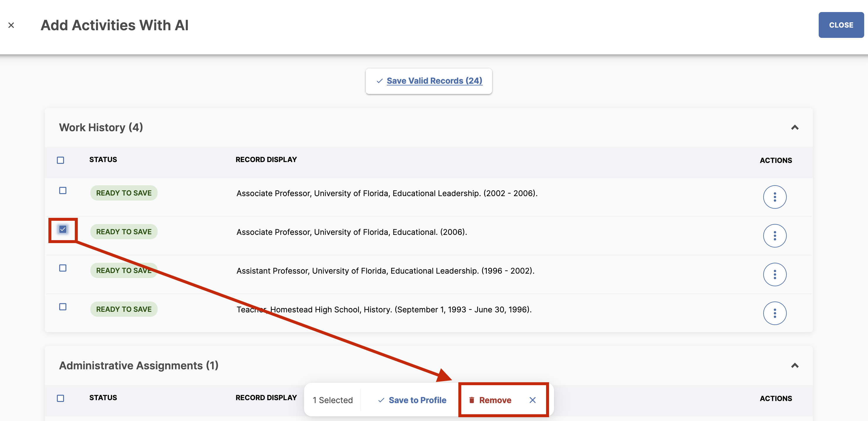Open actions menu for Teacher, Homestead High School
This screenshot has height=421, width=868.
pos(775,313)
